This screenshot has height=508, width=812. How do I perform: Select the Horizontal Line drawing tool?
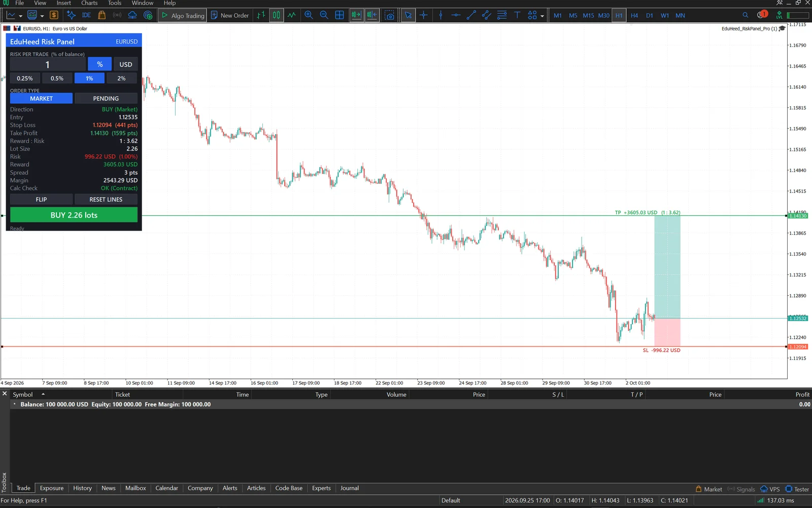coord(456,15)
